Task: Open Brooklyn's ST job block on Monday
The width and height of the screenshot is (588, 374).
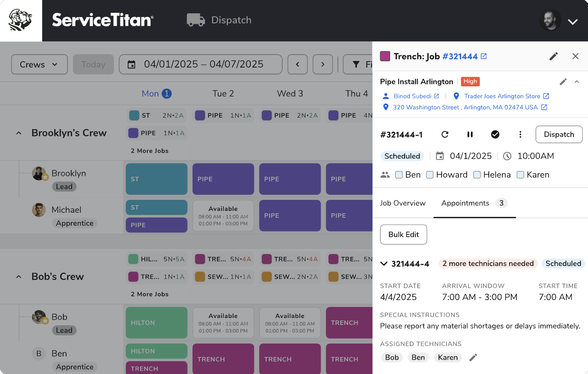Action: 157,179
